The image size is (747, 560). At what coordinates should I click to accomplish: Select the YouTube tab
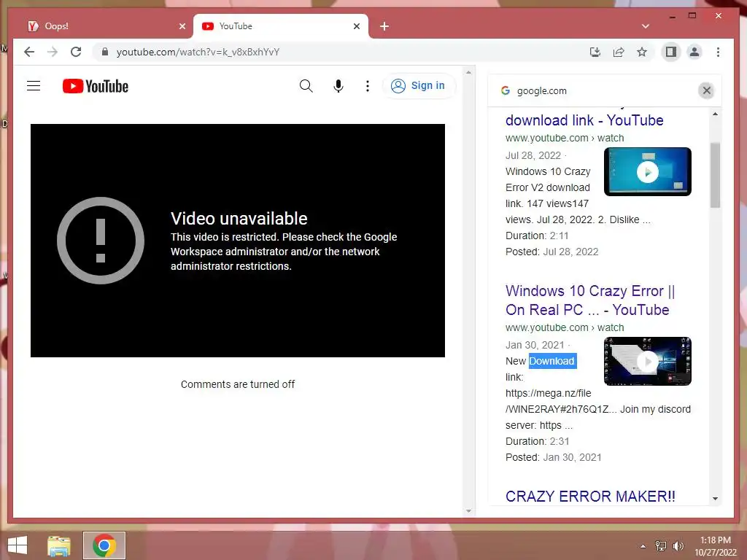tap(281, 26)
